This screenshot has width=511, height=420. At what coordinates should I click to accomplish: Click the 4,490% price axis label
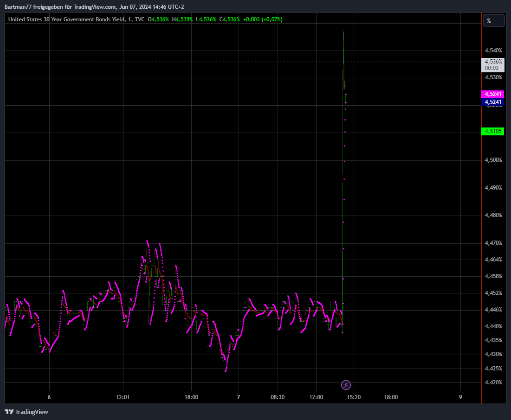(x=493, y=188)
